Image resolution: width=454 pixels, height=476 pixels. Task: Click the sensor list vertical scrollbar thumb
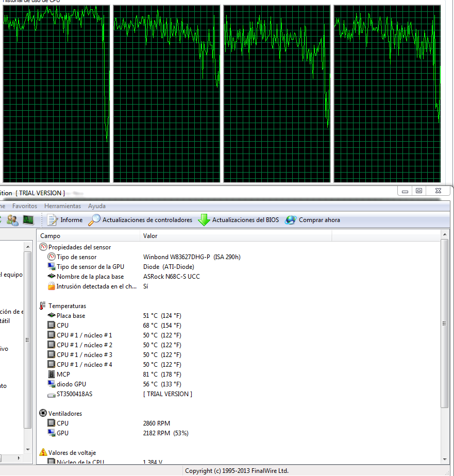[445, 324]
